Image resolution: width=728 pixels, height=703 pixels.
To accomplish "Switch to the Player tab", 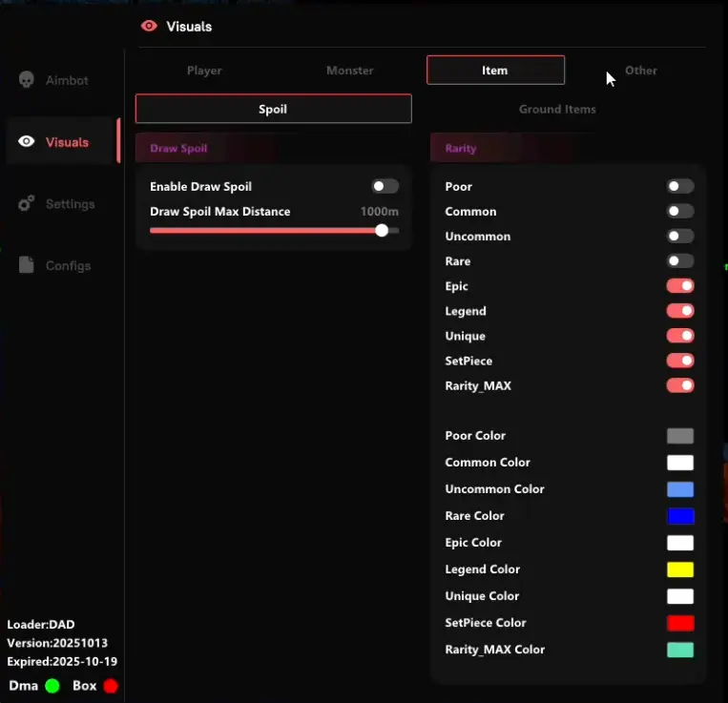I will tap(204, 71).
